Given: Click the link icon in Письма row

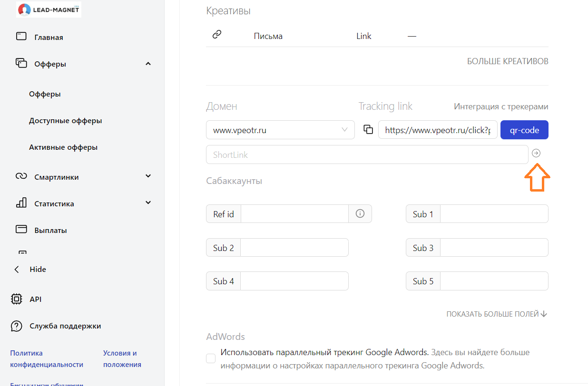Looking at the screenshot, I should point(217,35).
